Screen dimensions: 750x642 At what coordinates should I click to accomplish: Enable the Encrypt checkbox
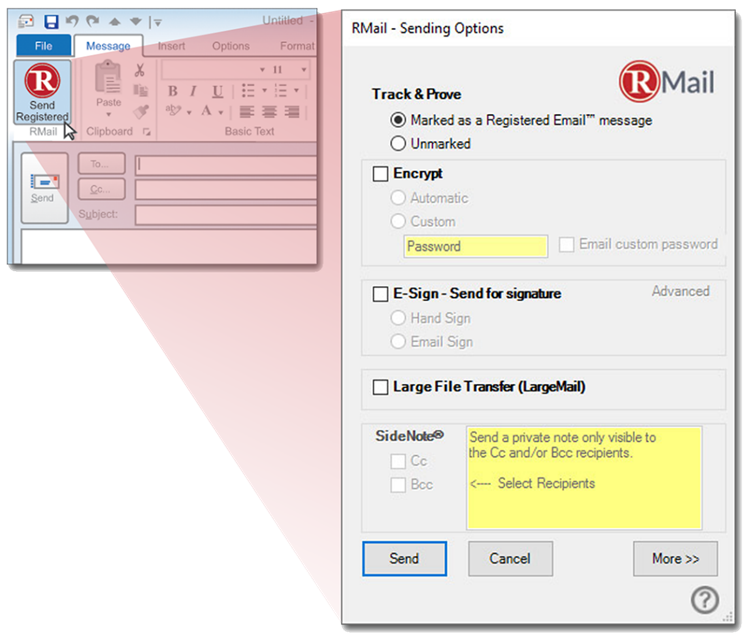click(380, 174)
